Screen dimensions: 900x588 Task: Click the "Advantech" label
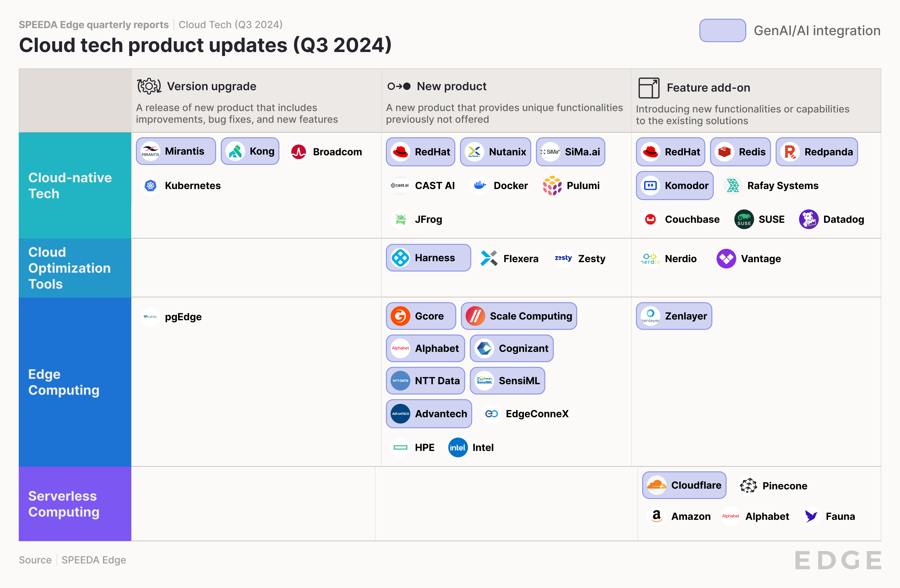coord(441,414)
